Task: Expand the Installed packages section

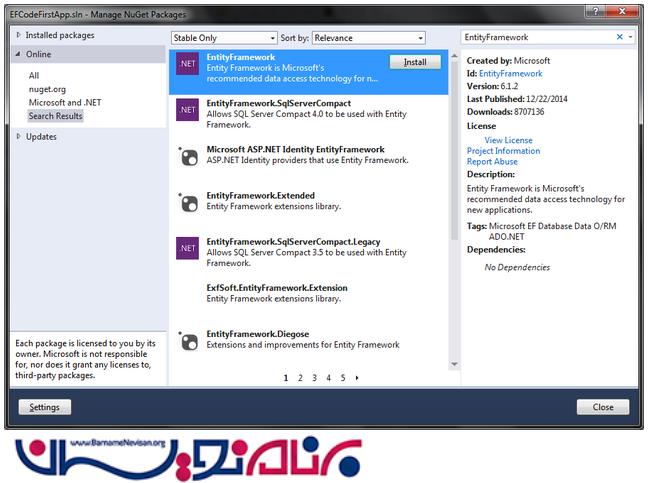Action: 18,35
